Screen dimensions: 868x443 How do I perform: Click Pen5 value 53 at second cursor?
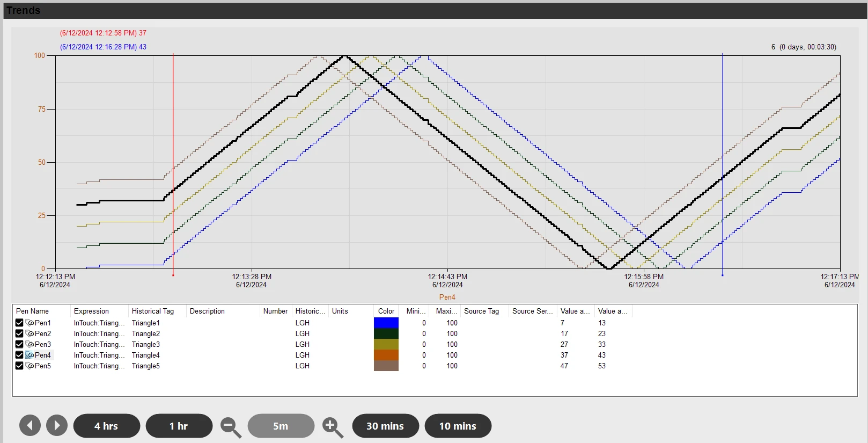[x=602, y=366]
